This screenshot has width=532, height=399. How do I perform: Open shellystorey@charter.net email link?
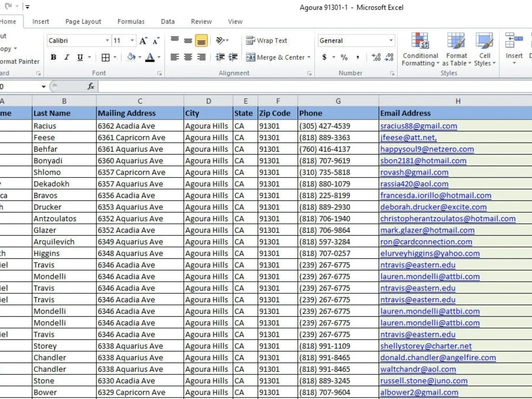(x=426, y=346)
